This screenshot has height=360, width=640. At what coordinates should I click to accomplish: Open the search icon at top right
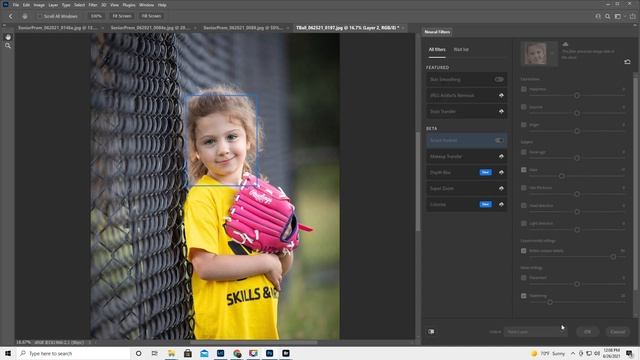click(x=607, y=16)
